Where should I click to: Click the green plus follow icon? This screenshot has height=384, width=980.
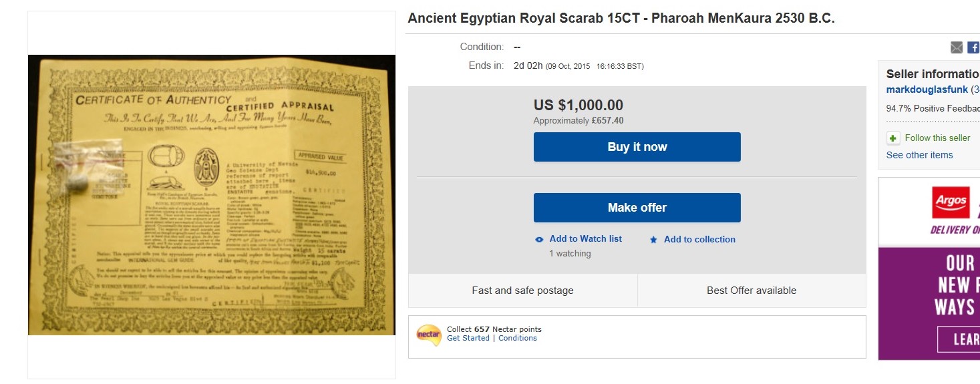click(x=893, y=138)
